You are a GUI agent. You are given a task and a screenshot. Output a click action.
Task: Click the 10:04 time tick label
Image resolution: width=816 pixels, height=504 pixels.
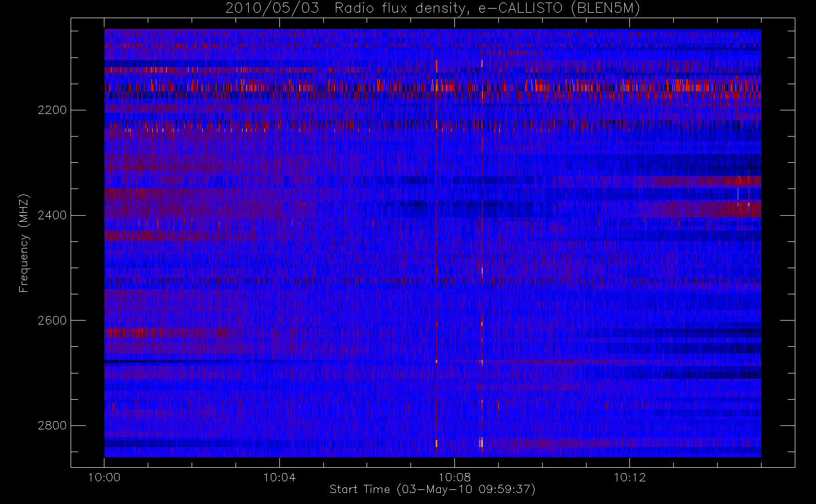pyautogui.click(x=279, y=477)
